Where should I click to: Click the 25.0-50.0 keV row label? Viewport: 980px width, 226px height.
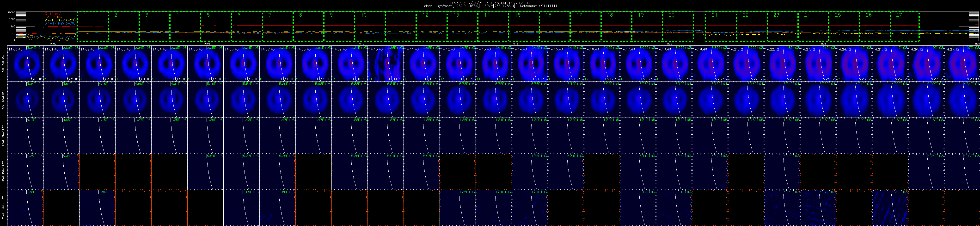3,171
